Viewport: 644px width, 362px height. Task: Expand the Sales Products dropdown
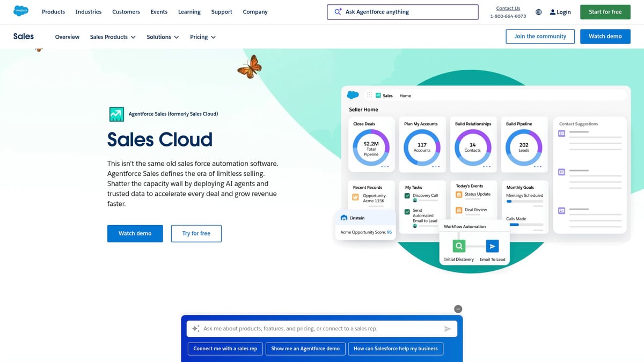coord(112,37)
